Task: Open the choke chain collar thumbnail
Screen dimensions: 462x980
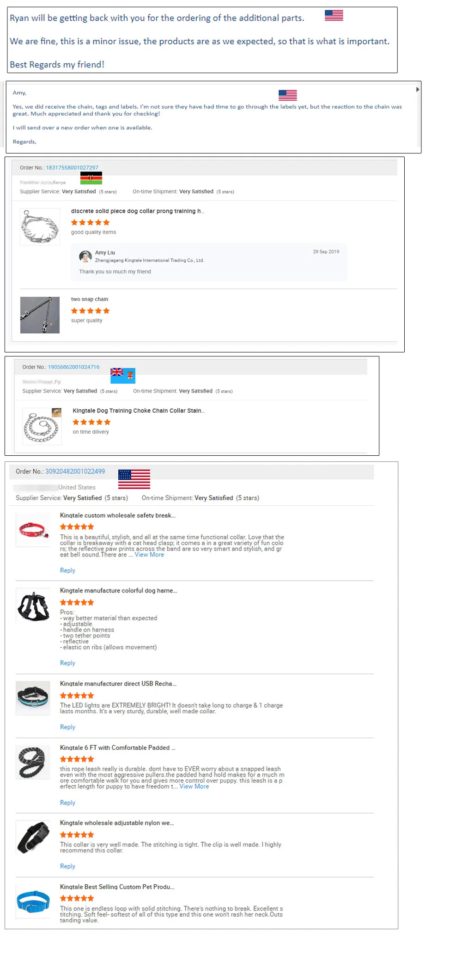Action: pos(42,426)
